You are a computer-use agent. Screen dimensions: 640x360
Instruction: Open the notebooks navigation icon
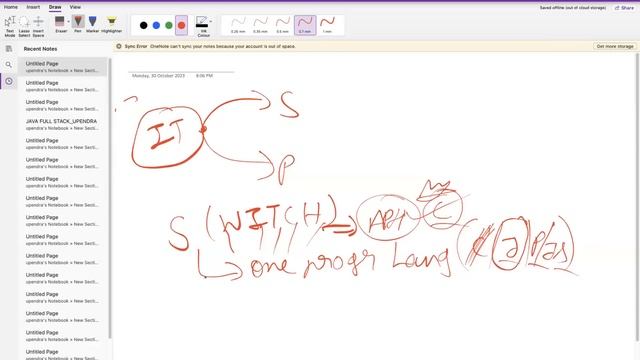tap(9, 49)
